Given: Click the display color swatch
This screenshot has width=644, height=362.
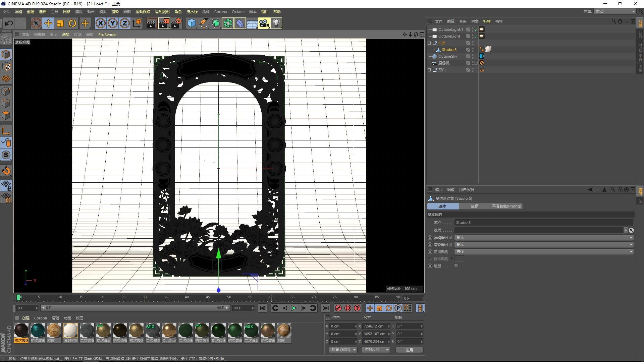Looking at the screenshot, I should pyautogui.click(x=459, y=258).
